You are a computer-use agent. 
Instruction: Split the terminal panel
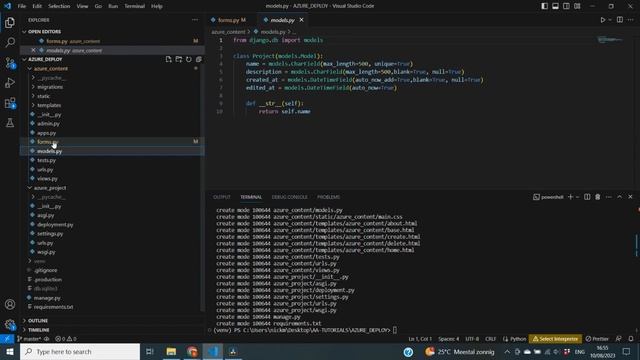click(587, 197)
